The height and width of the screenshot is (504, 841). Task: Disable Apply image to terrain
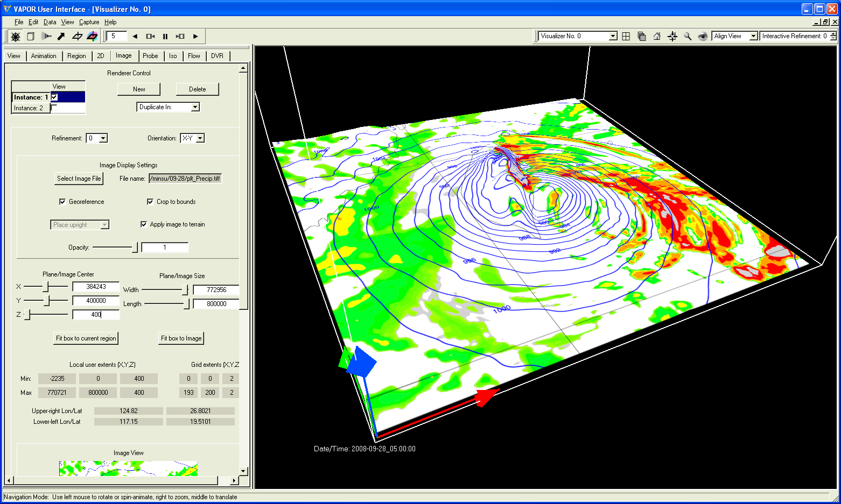[144, 224]
